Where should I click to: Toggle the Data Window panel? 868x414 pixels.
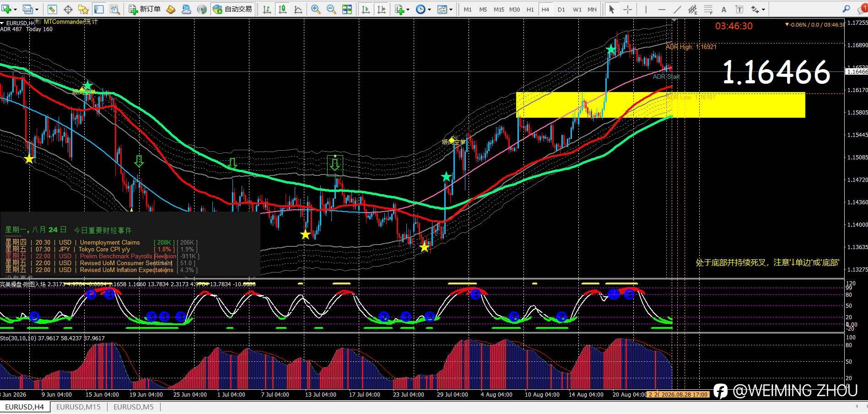[68, 9]
